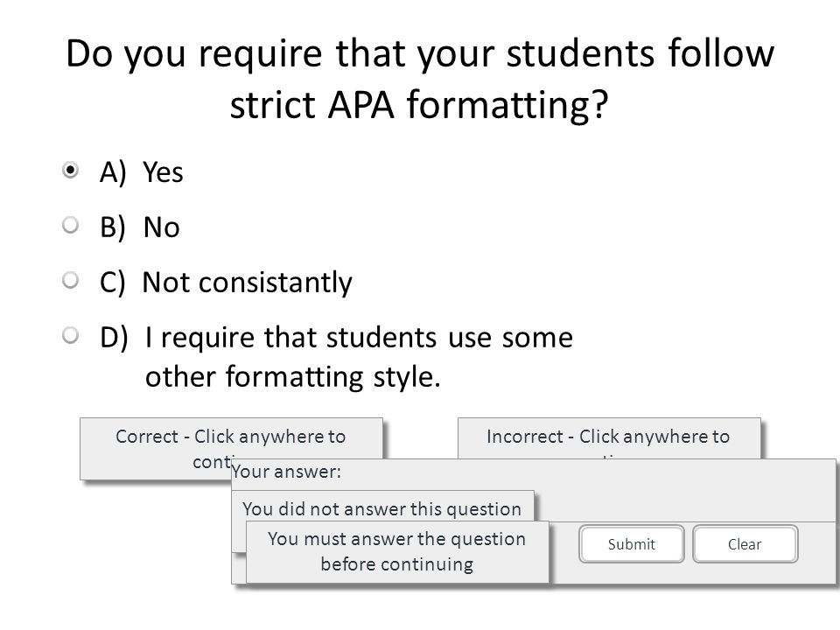Click the Submit button
840x630 pixels.
(x=631, y=544)
